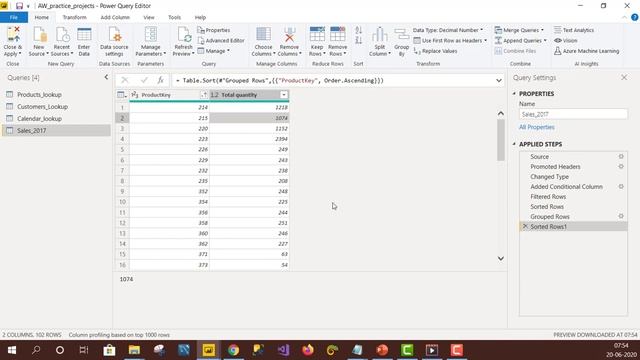Image resolution: width=640 pixels, height=360 pixels.
Task: Confirm formula with checkmark icon
Action: [x=144, y=80]
